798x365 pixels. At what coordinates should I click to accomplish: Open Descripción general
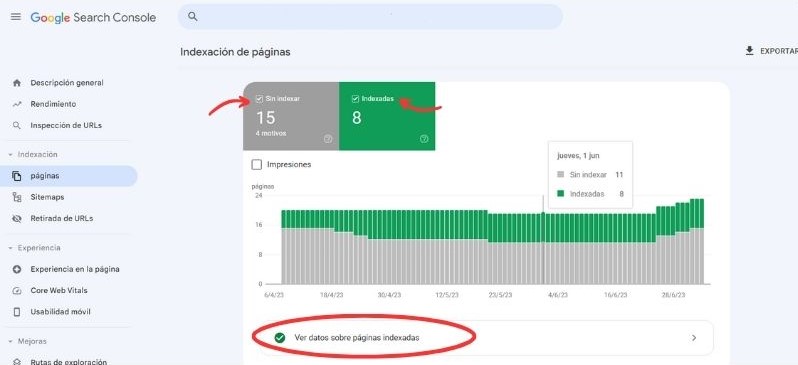[x=67, y=82]
